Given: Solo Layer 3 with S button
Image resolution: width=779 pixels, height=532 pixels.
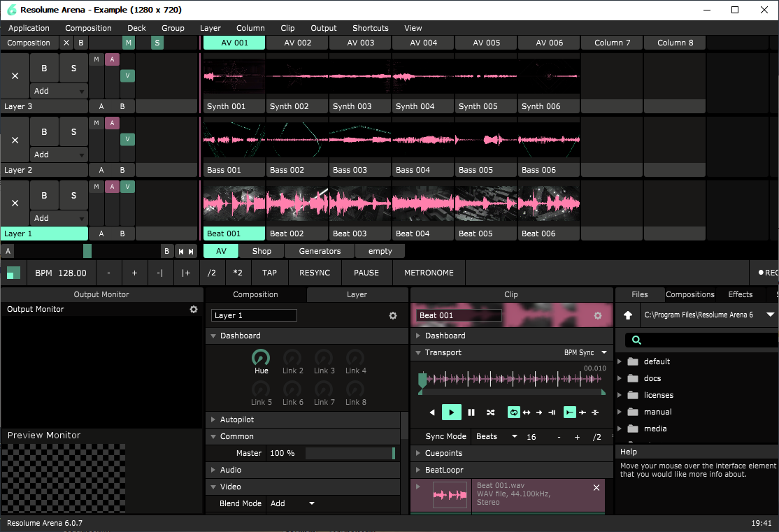Looking at the screenshot, I should (73, 68).
